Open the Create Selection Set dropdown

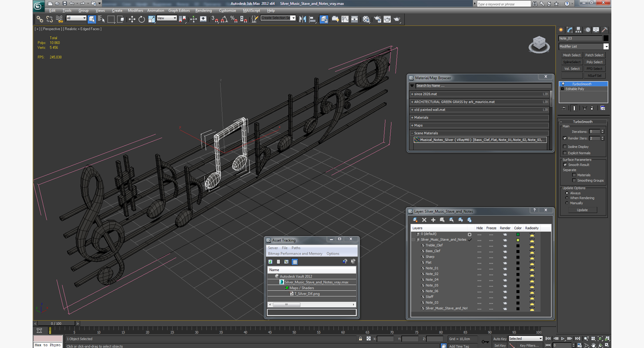click(278, 18)
